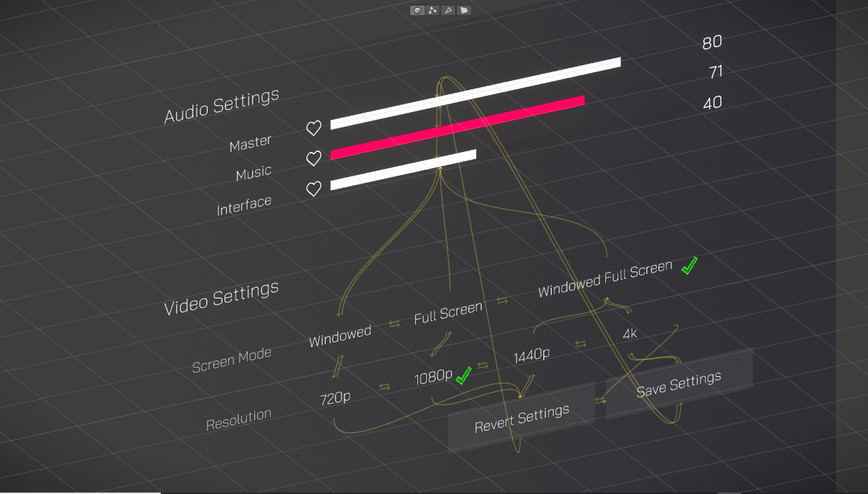This screenshot has width=868, height=494.
Task: Click the pink Music volume slider bar
Action: tap(457, 128)
